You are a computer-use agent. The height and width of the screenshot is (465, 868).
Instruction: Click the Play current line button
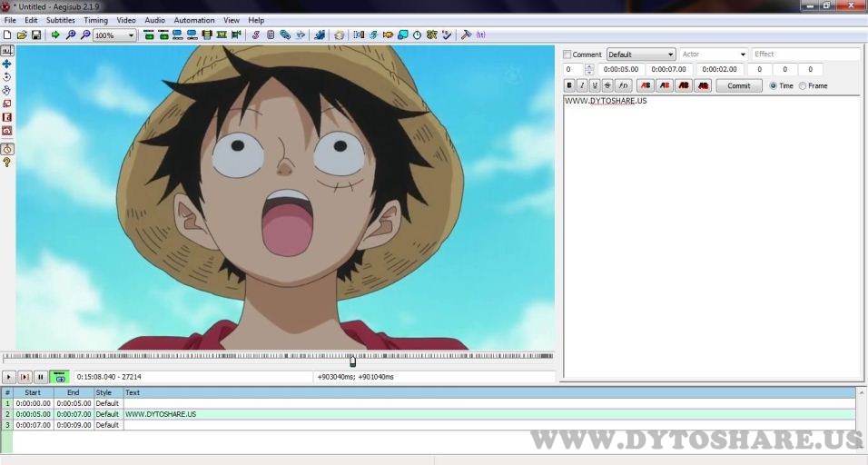[25, 377]
